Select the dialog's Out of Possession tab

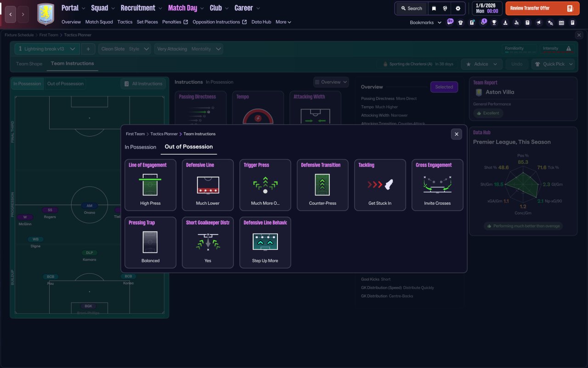(189, 147)
